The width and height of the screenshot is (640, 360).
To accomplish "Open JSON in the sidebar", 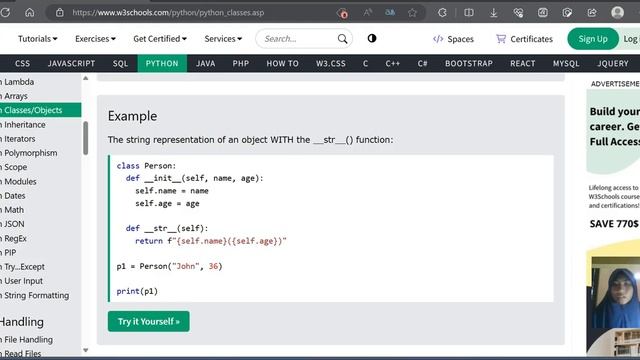I will point(40,224).
